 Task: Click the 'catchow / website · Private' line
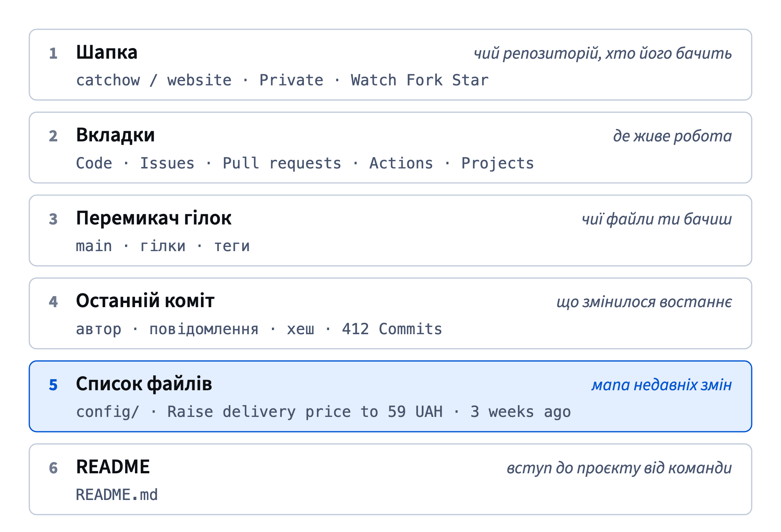coord(282,80)
